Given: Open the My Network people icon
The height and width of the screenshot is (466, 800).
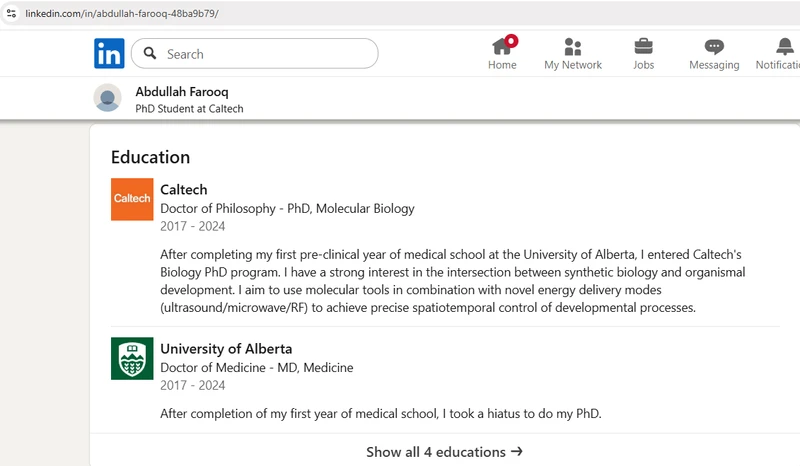Looking at the screenshot, I should coord(573,46).
